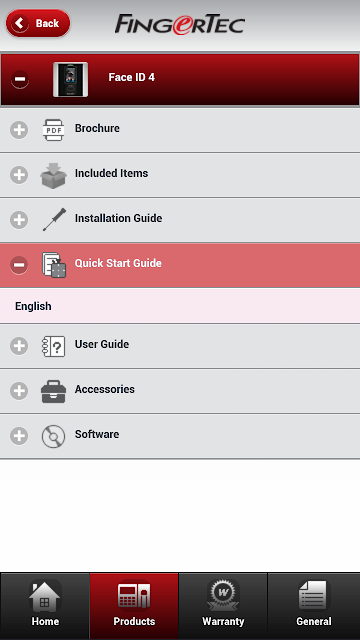Click the FingerTec logo

coord(180,24)
